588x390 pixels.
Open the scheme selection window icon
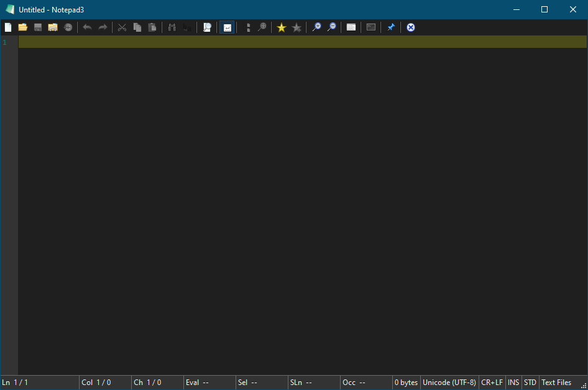click(x=351, y=27)
